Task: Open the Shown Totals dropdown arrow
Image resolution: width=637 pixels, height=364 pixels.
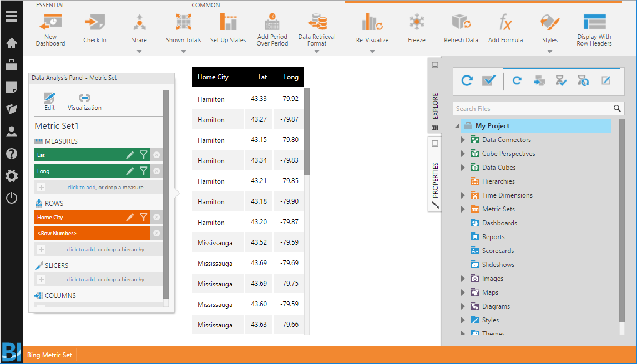Action: coord(183,52)
